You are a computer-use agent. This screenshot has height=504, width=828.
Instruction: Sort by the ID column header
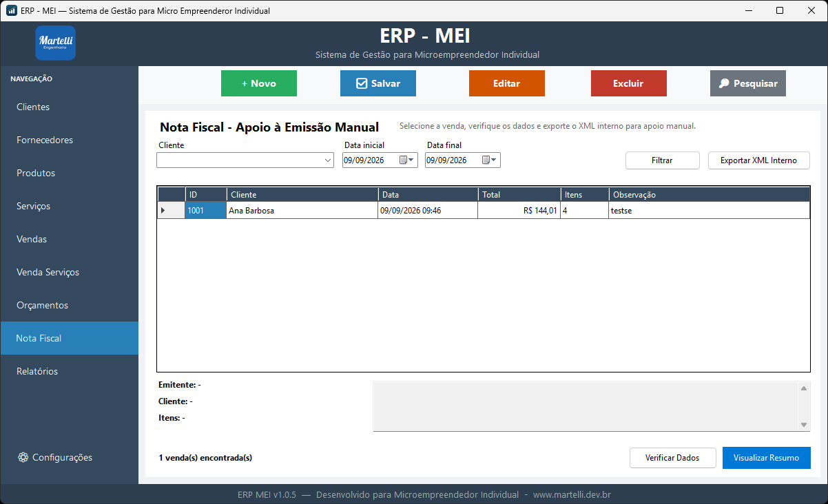click(x=205, y=195)
